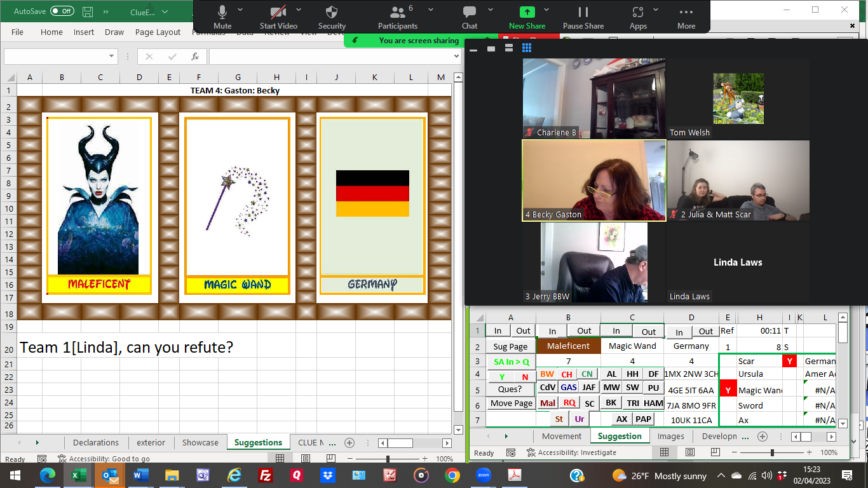Open the Home ribbon tab

coord(51,32)
